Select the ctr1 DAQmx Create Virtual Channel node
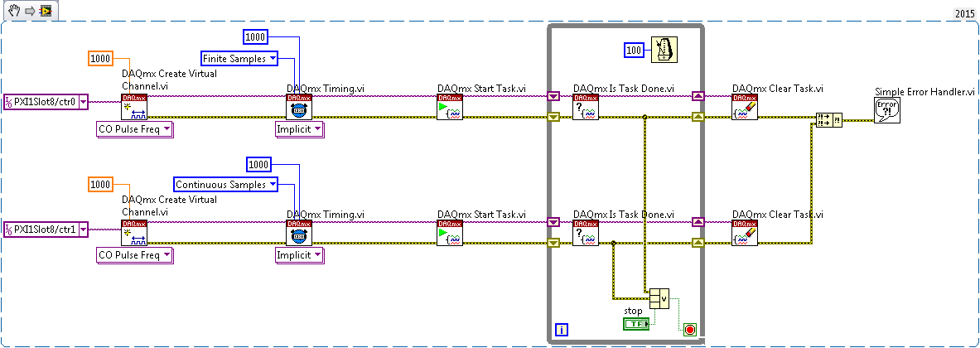Viewport: 980px width, 348px height. [x=133, y=233]
